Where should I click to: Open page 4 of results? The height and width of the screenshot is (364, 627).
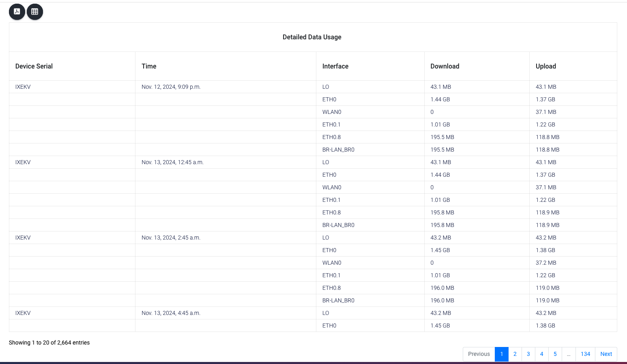541,354
